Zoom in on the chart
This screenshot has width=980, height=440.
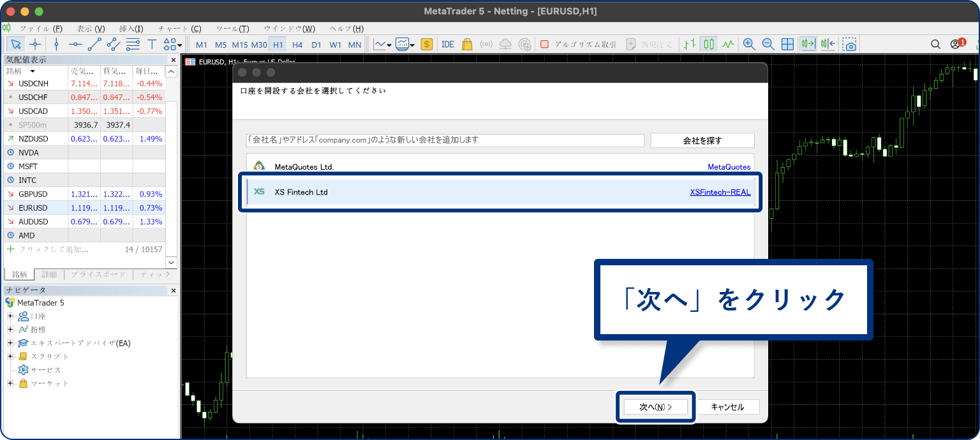(x=749, y=44)
